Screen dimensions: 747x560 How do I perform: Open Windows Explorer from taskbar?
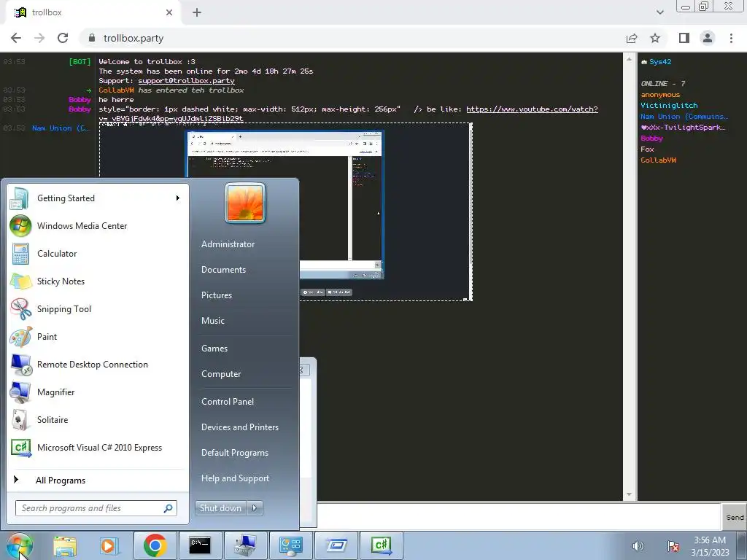click(x=65, y=545)
